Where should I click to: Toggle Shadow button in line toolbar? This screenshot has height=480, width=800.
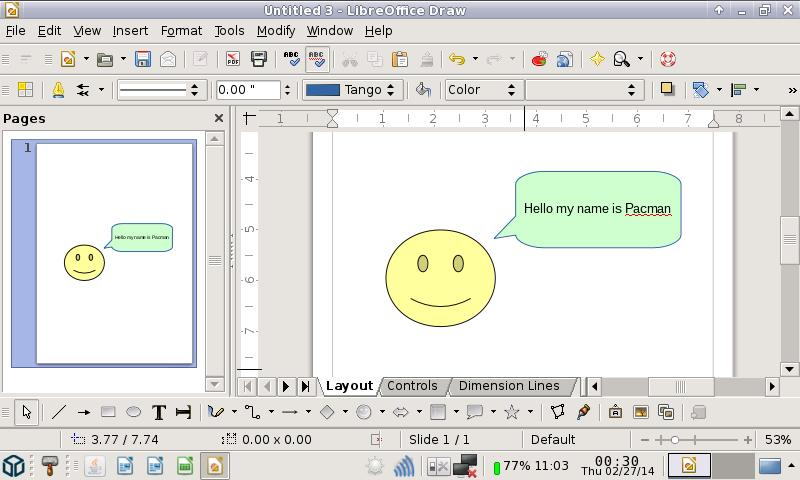tap(666, 89)
